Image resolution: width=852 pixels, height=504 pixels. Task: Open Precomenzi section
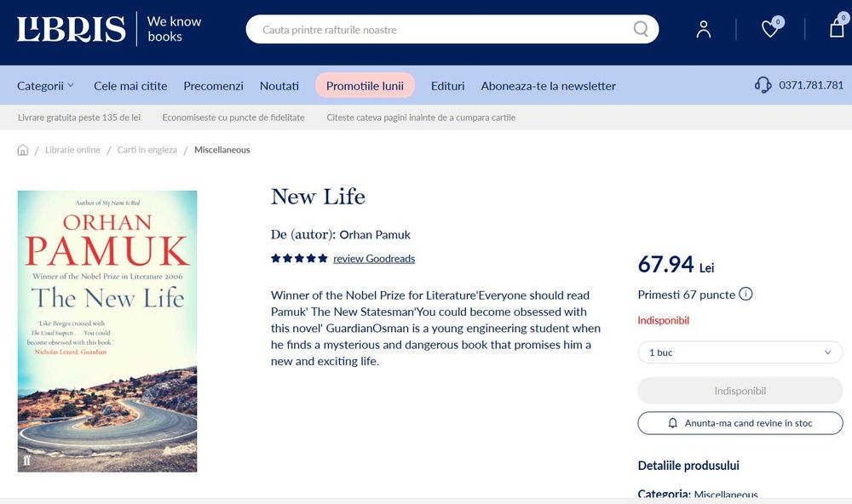pyautogui.click(x=214, y=86)
